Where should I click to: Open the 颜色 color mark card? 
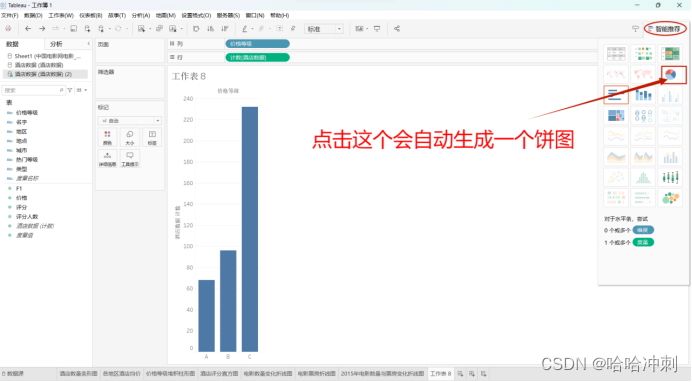pos(107,138)
